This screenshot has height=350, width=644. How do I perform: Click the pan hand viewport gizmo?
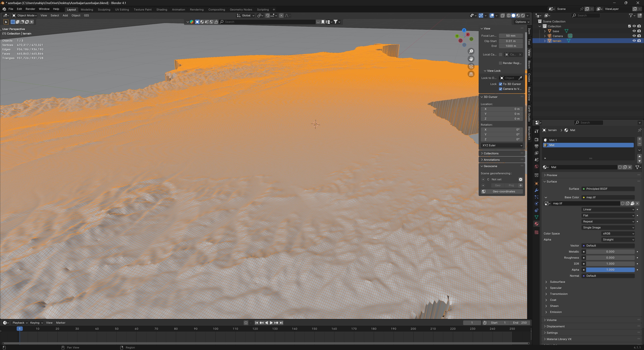coord(471,59)
